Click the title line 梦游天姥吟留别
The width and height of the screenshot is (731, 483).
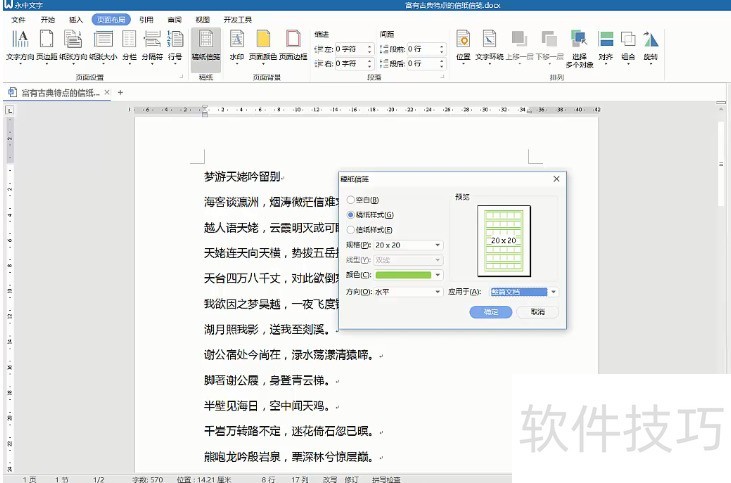[242, 177]
